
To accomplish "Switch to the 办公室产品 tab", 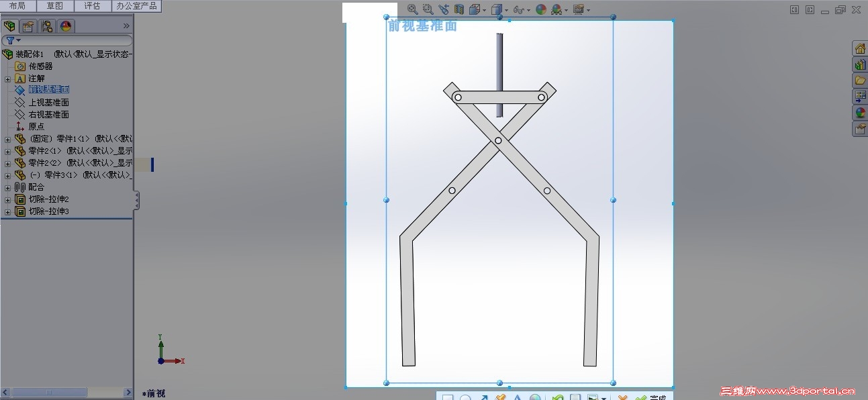I will (x=136, y=6).
